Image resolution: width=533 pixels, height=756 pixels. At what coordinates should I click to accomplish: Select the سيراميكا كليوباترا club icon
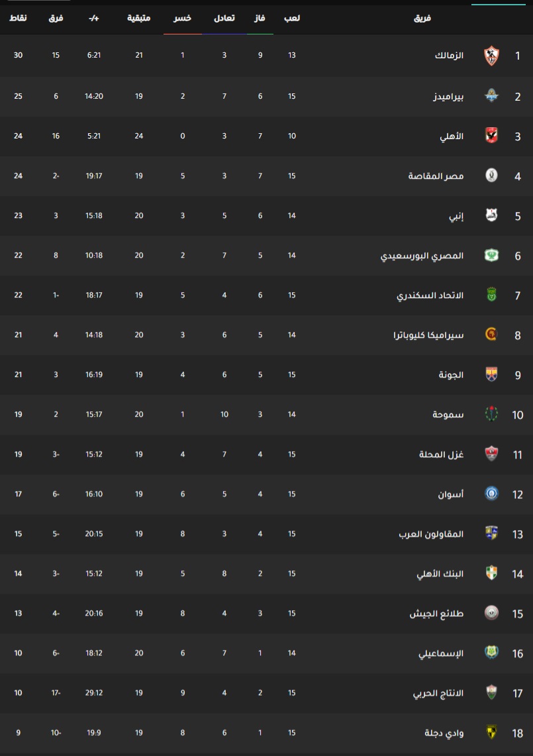click(x=491, y=335)
